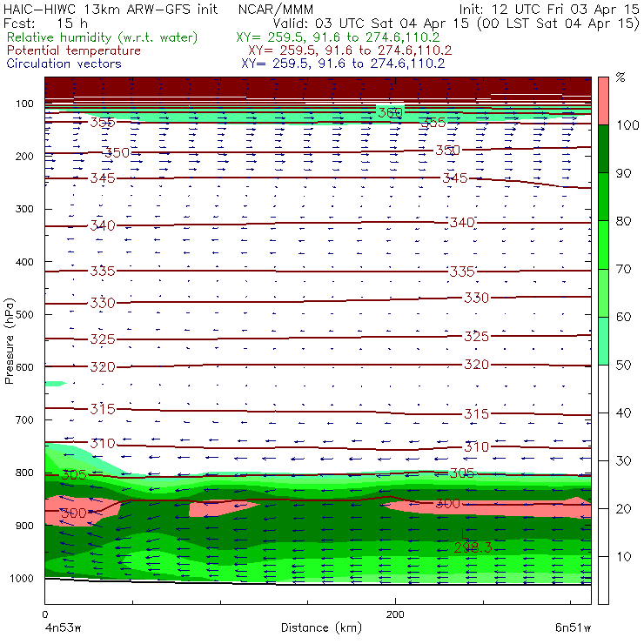Pick the 80–90% green colorbar segment
This screenshot has width=644, height=644.
coord(603,197)
